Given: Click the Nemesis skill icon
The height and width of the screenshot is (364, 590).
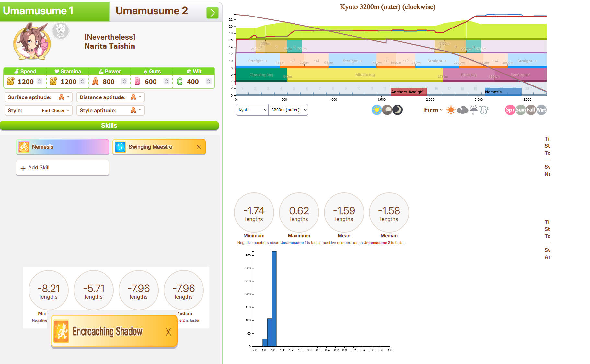Looking at the screenshot, I should [24, 147].
